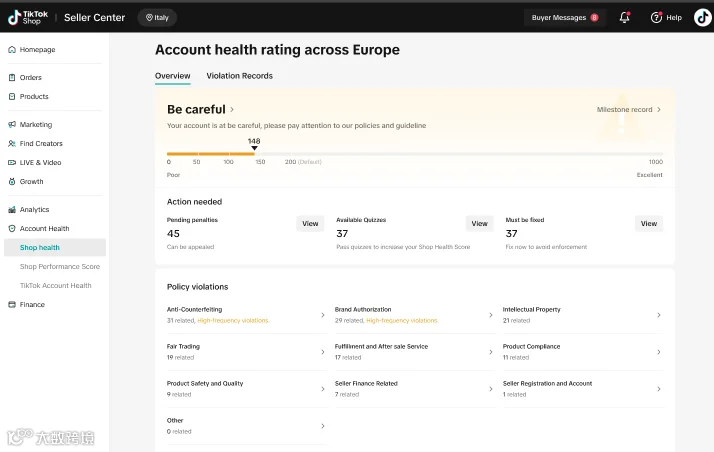The image size is (714, 452).
Task: Click the Help link in header
Action: coord(674,18)
